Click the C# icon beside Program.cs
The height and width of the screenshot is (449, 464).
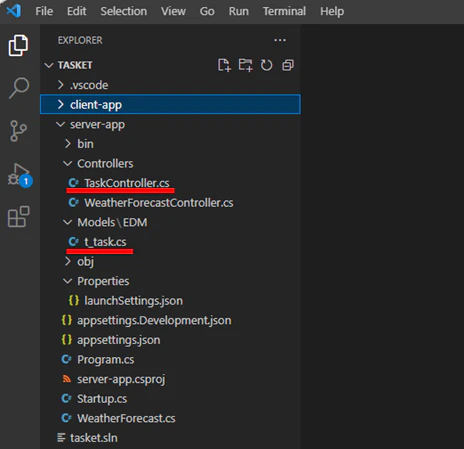pyautogui.click(x=66, y=359)
